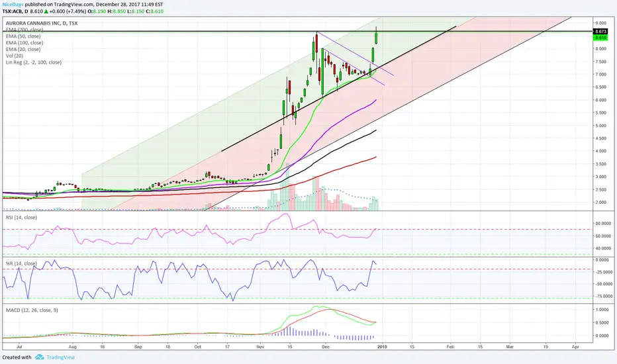Viewport: 617px width, 364px height.
Task: Click the 0.5000 MACD axis label
Action: [x=602, y=323]
